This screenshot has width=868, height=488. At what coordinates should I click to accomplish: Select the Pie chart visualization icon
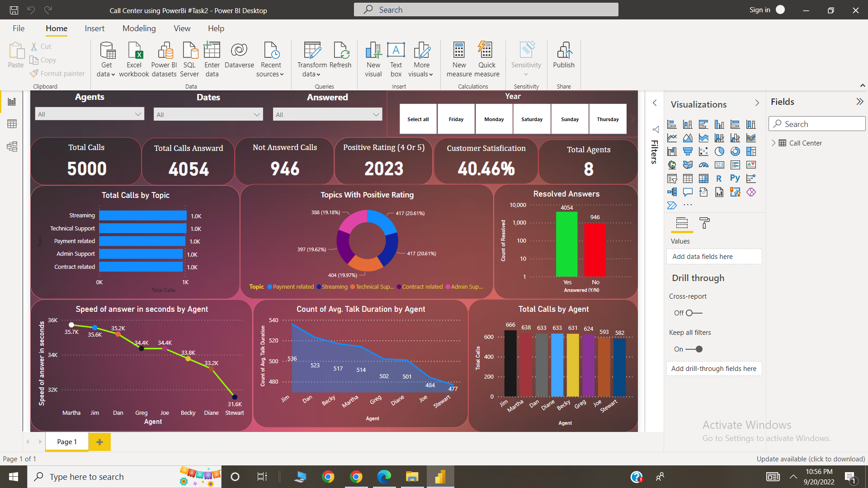[719, 151]
